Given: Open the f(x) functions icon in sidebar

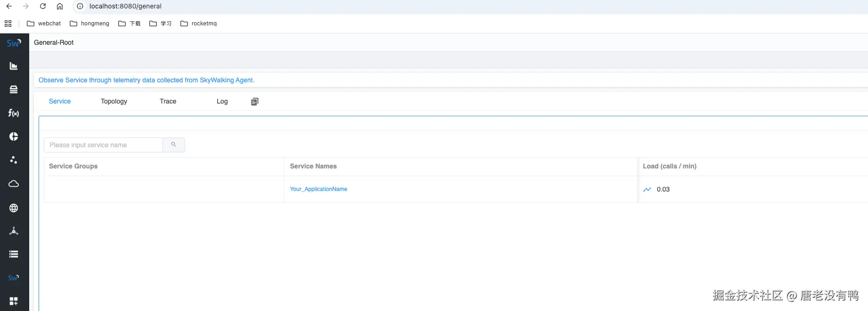Looking at the screenshot, I should [14, 113].
